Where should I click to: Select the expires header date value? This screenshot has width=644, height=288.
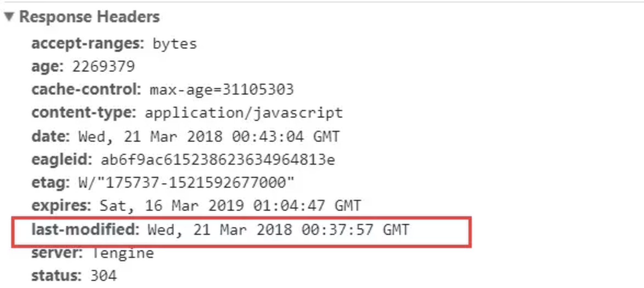coord(230,206)
